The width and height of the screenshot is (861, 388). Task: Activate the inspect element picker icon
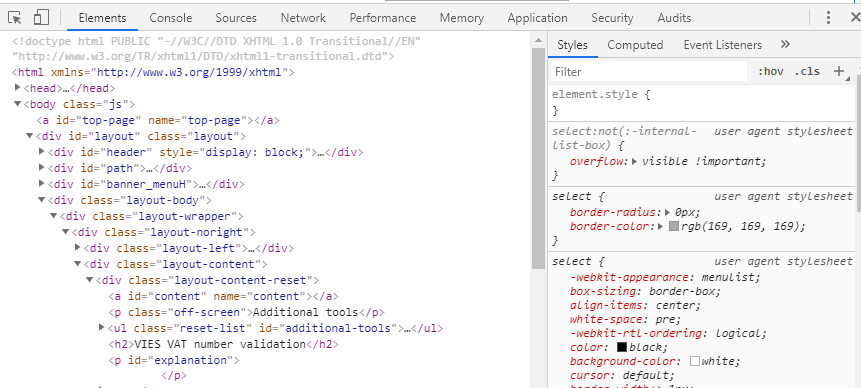(15, 18)
